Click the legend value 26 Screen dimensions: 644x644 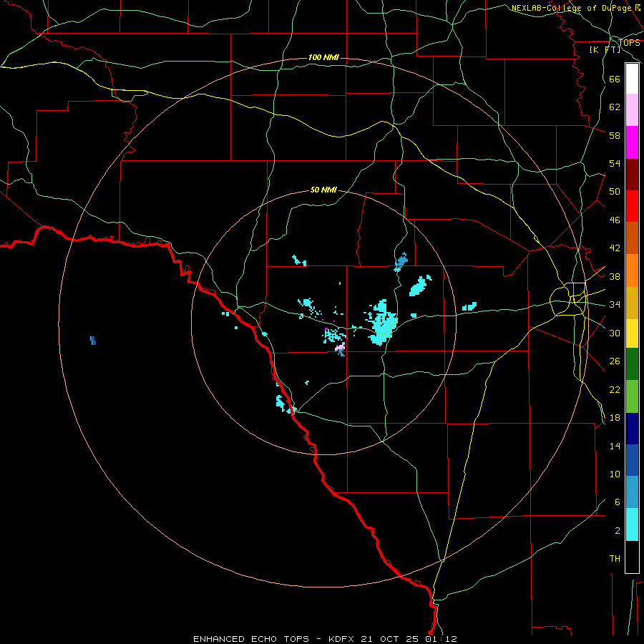tap(615, 361)
